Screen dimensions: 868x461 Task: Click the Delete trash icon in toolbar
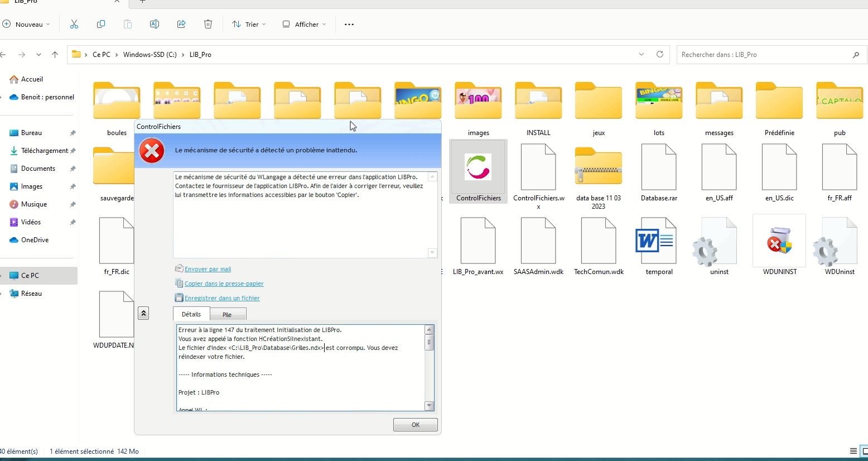[208, 24]
